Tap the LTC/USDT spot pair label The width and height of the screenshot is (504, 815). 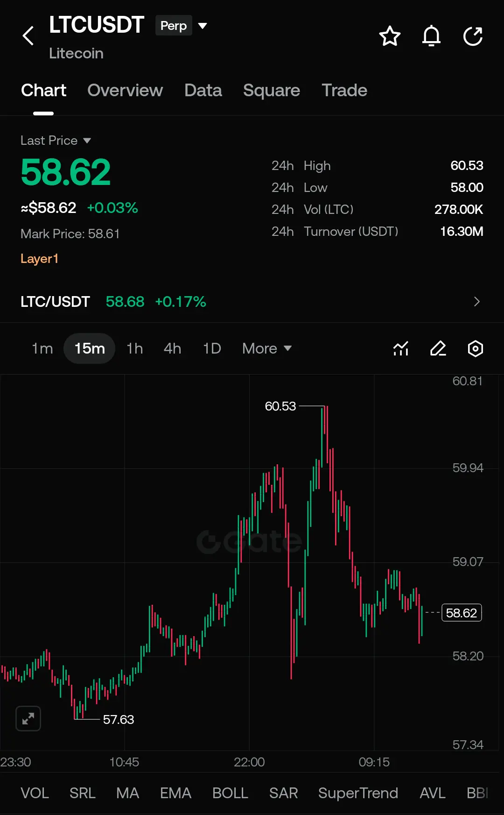(x=55, y=302)
